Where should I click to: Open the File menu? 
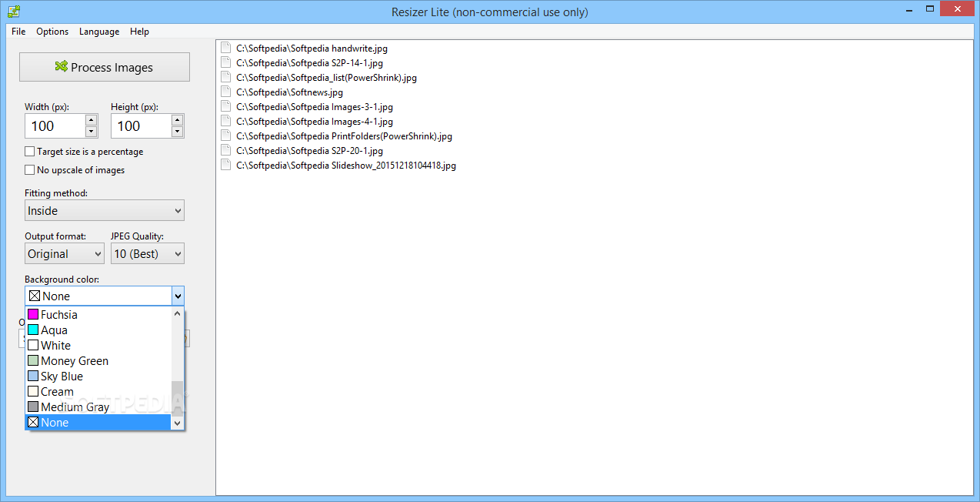pos(18,32)
